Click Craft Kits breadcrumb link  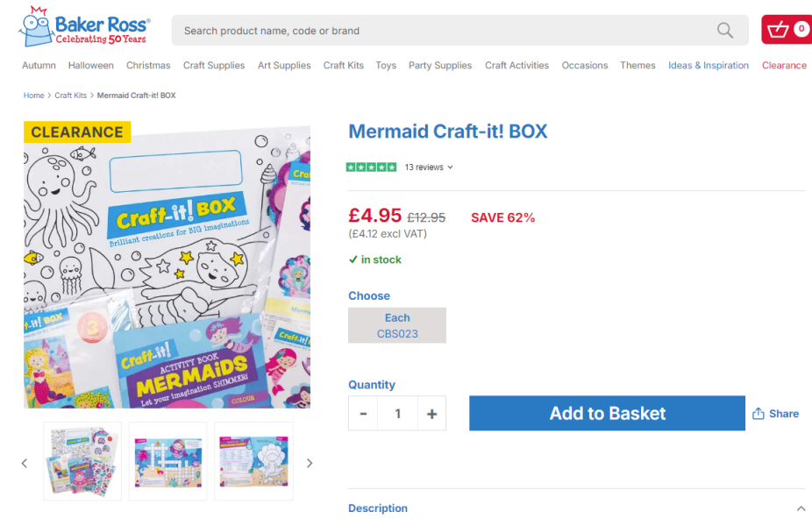(71, 96)
